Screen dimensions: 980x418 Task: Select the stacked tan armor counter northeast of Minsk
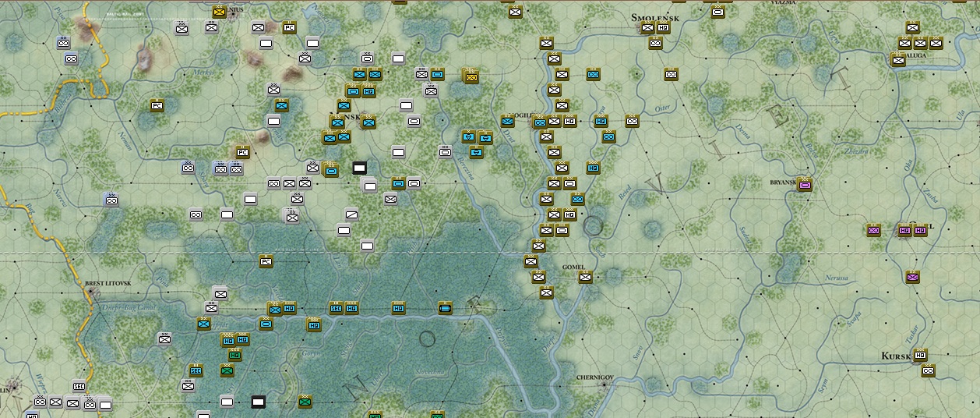click(471, 76)
